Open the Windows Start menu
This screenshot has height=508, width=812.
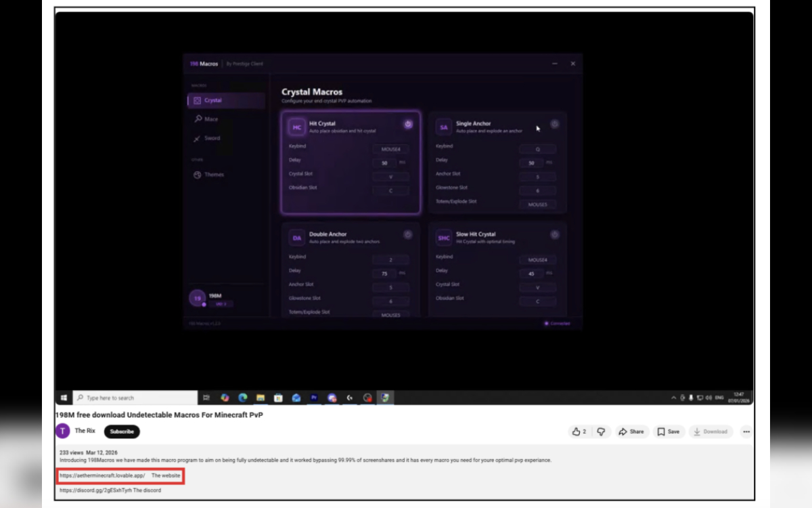click(64, 398)
